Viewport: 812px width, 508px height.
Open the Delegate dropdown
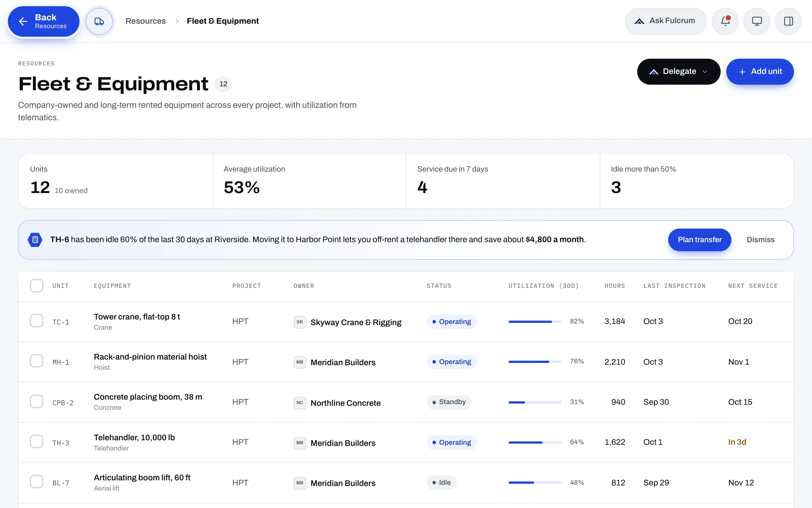[x=678, y=72]
